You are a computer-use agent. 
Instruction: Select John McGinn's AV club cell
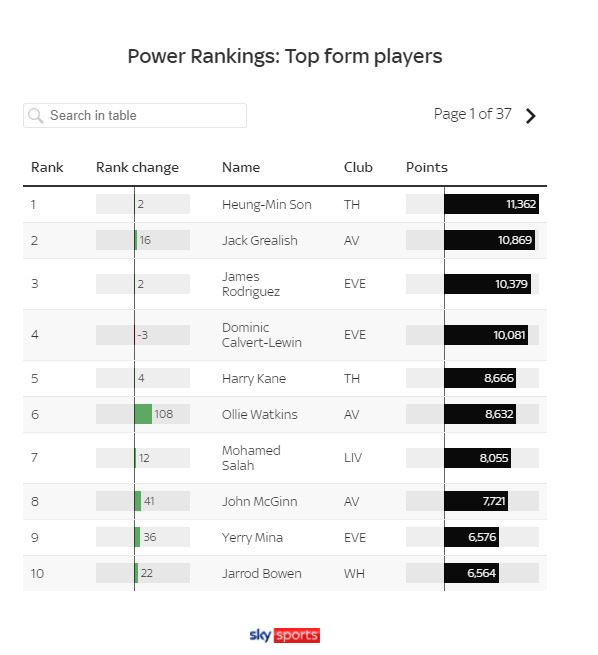352,501
